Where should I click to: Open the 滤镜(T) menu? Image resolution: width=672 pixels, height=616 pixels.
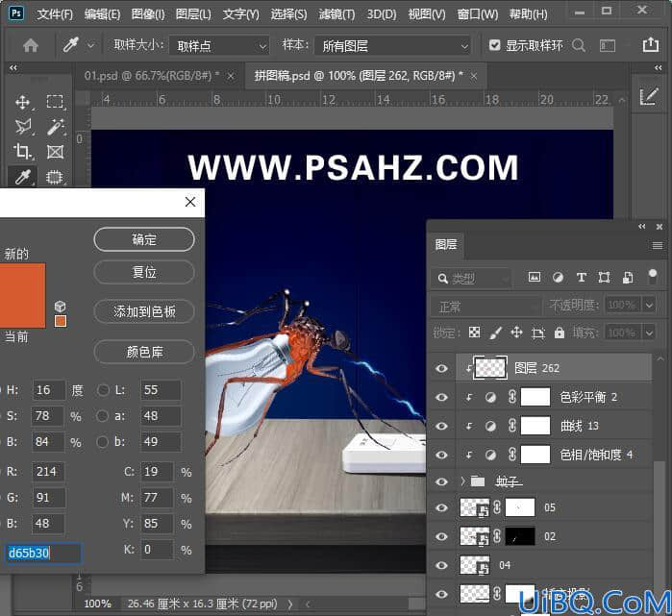pyautogui.click(x=336, y=14)
